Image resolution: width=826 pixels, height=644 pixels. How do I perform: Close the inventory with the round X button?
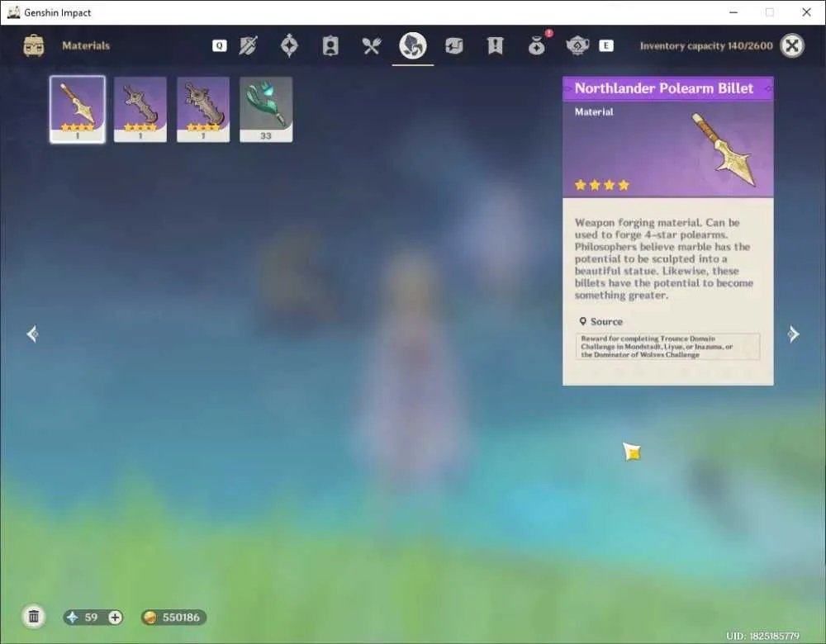[792, 45]
